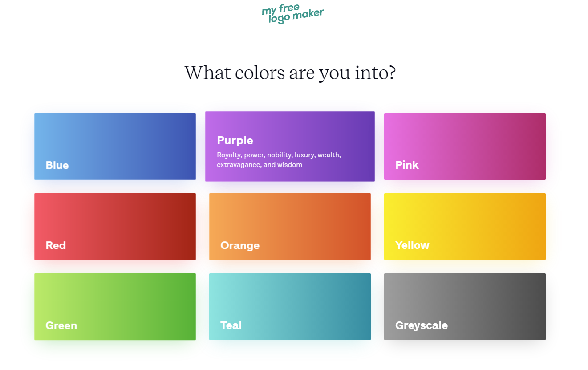Choose the Purple color card
The image size is (588, 370).
tap(290, 146)
